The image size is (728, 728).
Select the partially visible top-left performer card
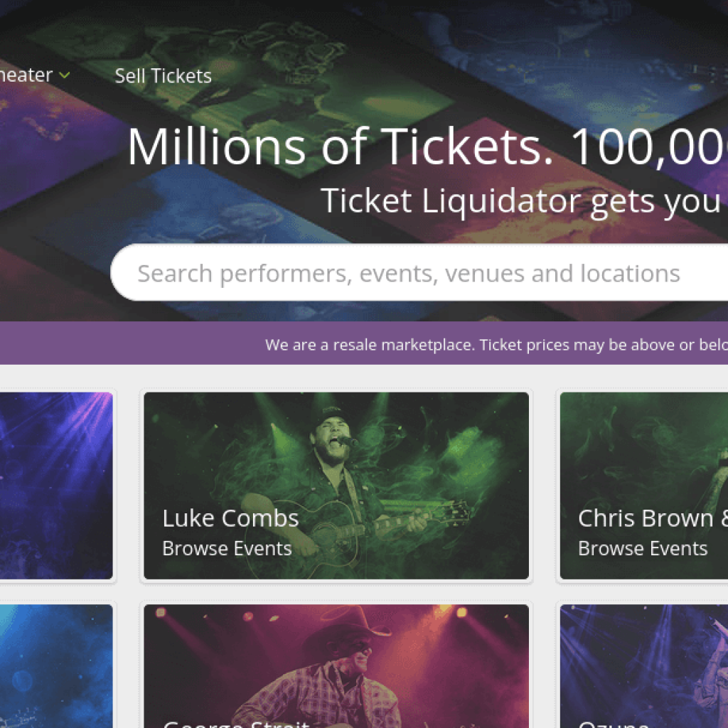pyautogui.click(x=56, y=486)
